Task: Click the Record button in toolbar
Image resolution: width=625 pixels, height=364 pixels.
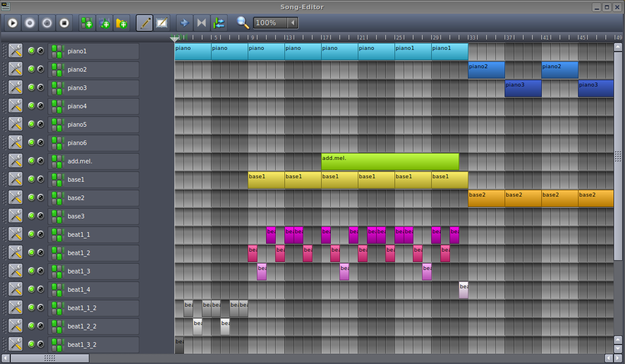Action: pyautogui.click(x=30, y=23)
